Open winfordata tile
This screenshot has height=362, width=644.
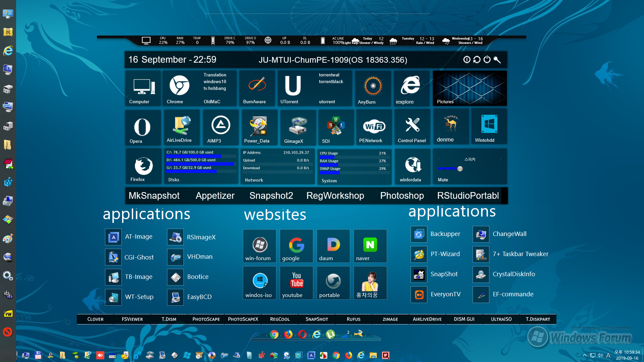(x=413, y=167)
